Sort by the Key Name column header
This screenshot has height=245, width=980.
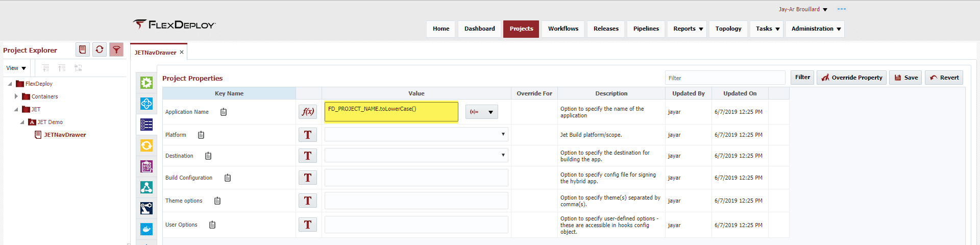click(x=229, y=93)
